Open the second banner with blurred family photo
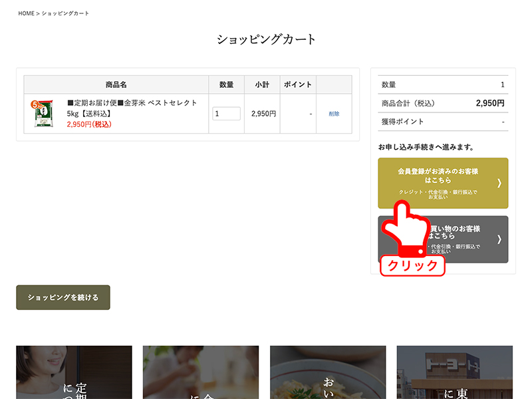 point(201,372)
